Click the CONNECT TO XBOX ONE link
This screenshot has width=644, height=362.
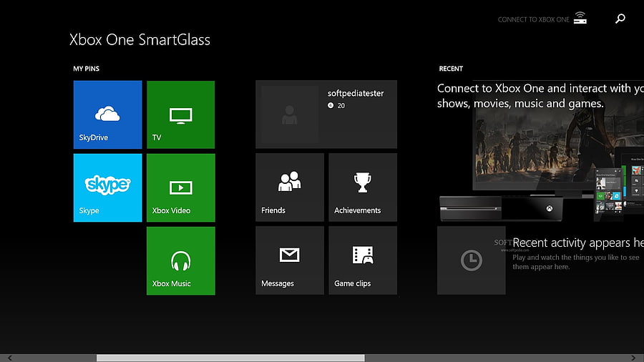(533, 20)
